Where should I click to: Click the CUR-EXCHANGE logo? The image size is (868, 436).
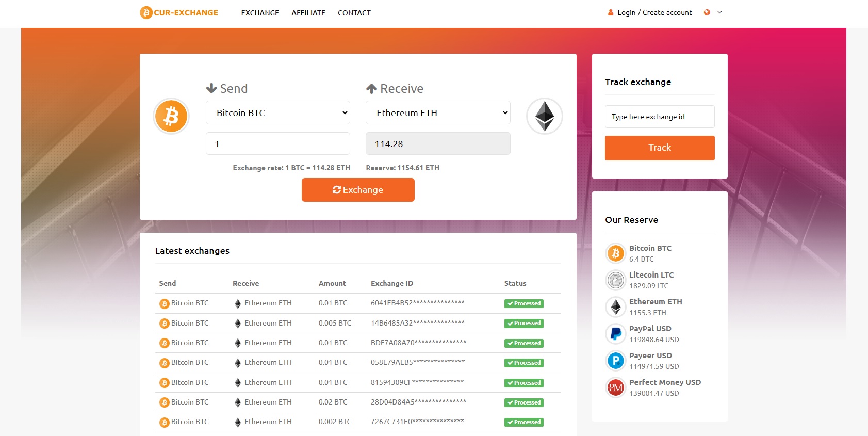coord(179,12)
